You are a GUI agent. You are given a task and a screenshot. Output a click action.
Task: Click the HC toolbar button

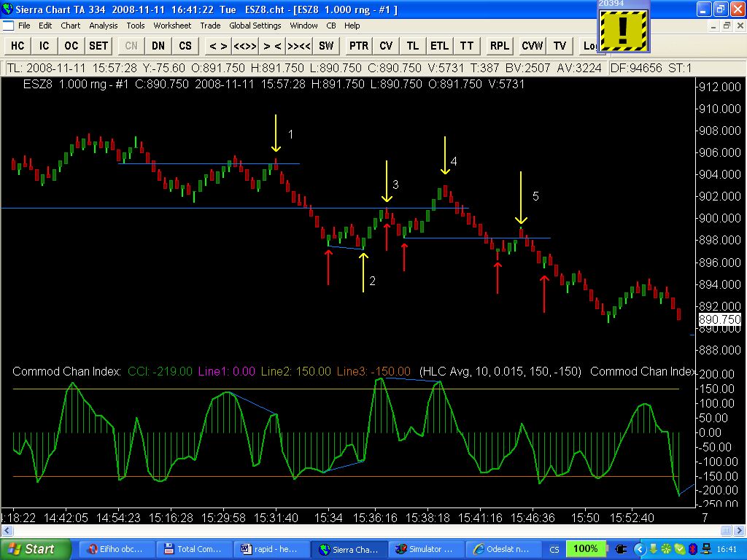18,46
